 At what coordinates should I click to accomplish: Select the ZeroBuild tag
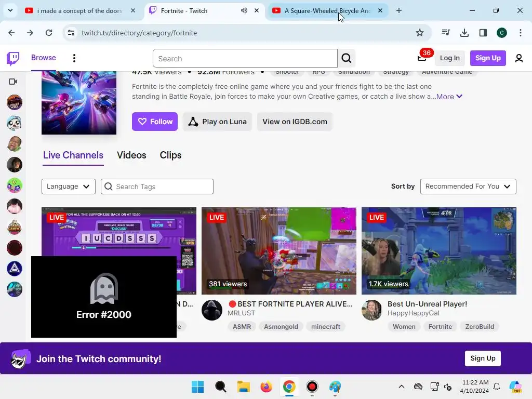480,327
